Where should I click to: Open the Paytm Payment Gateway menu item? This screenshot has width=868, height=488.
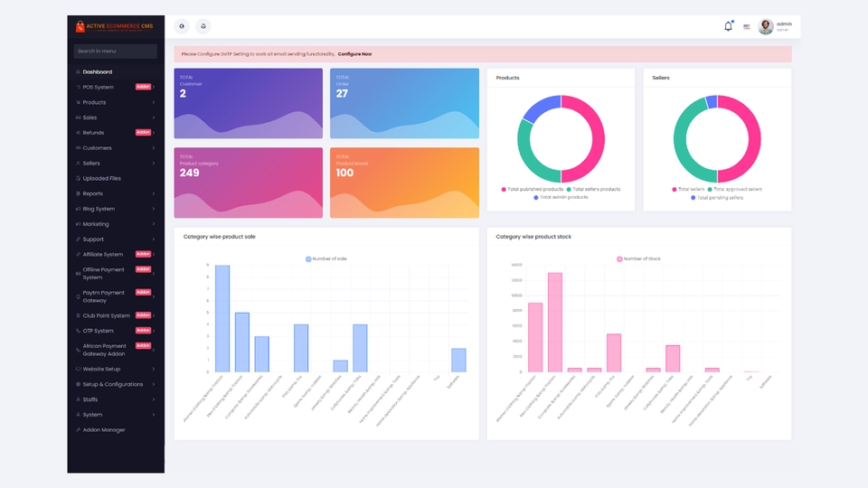116,296
